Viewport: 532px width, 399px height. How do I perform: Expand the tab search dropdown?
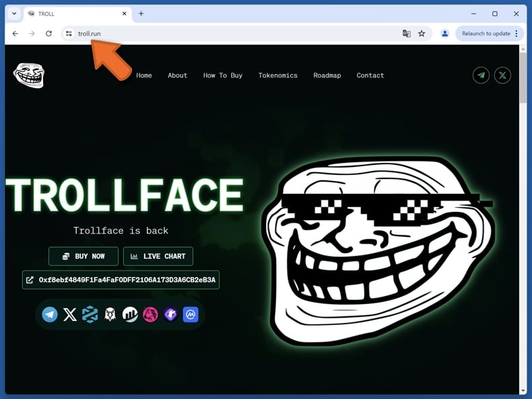14,13
